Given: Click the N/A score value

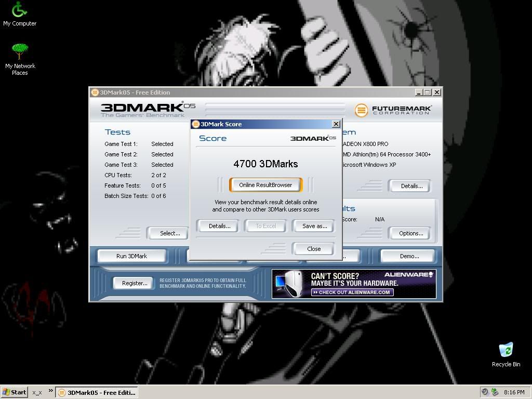Looking at the screenshot, I should point(380,219).
